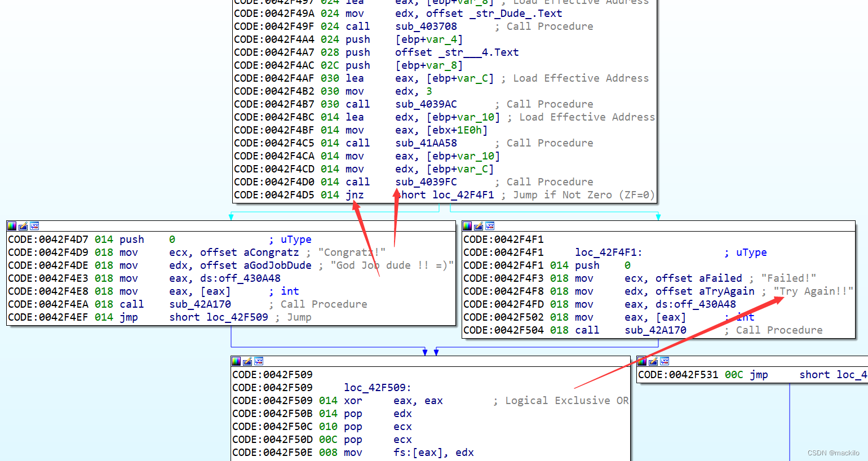Click the loc_42F4F1: label in the failure block

click(609, 252)
